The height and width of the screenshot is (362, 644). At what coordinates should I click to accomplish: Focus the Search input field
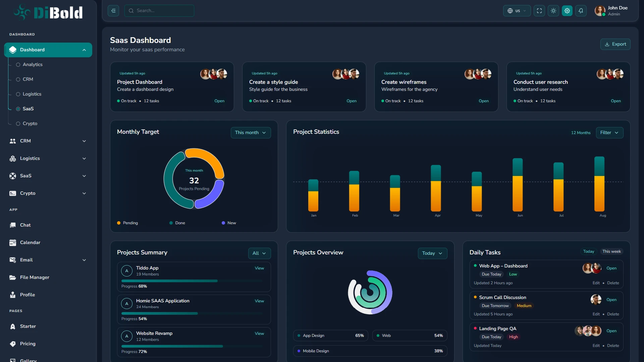(159, 11)
